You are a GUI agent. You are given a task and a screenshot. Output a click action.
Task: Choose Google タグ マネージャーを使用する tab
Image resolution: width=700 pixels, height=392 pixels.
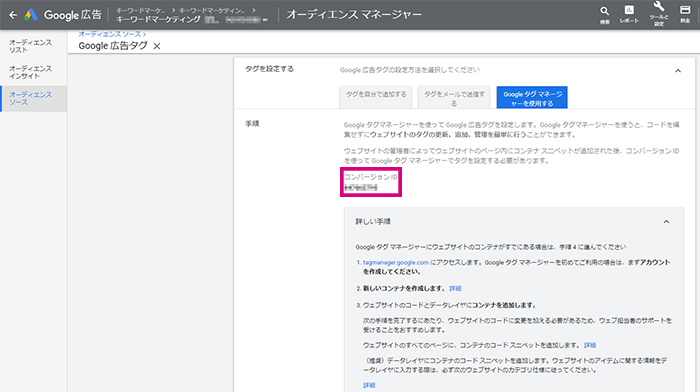coord(532,97)
